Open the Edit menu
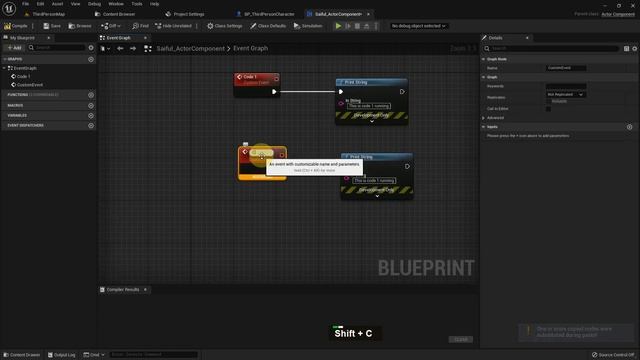 40,4
